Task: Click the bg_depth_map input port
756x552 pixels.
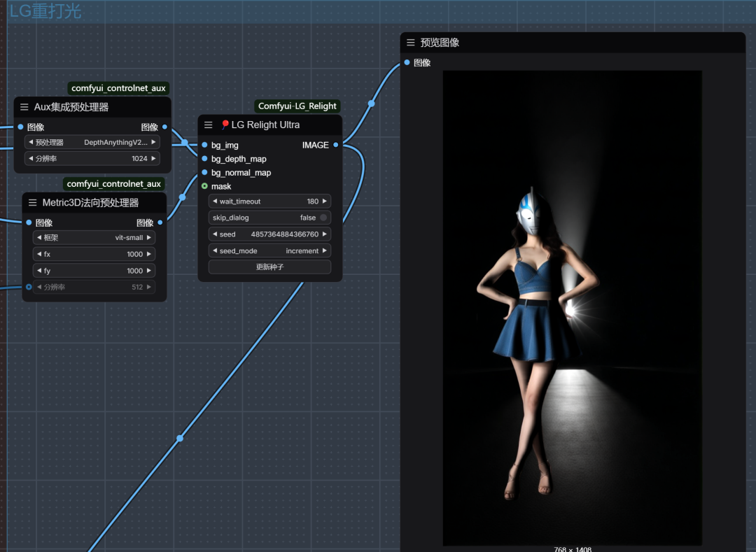Action: tap(204, 159)
